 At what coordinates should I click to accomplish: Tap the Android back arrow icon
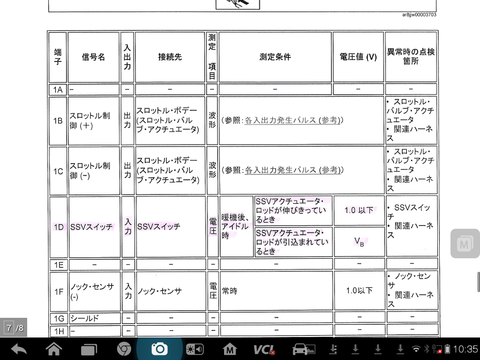[19, 349]
